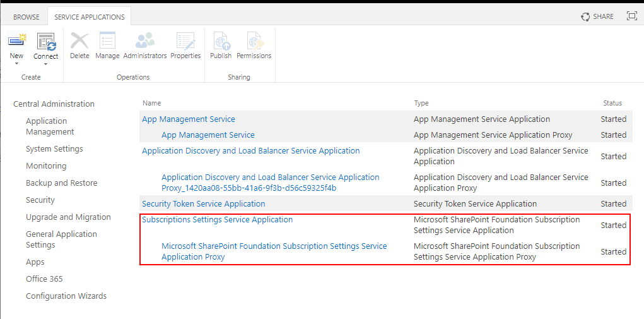The height and width of the screenshot is (319, 644).
Task: Open Subscriptions Settings Service Application link
Action: [x=217, y=220]
